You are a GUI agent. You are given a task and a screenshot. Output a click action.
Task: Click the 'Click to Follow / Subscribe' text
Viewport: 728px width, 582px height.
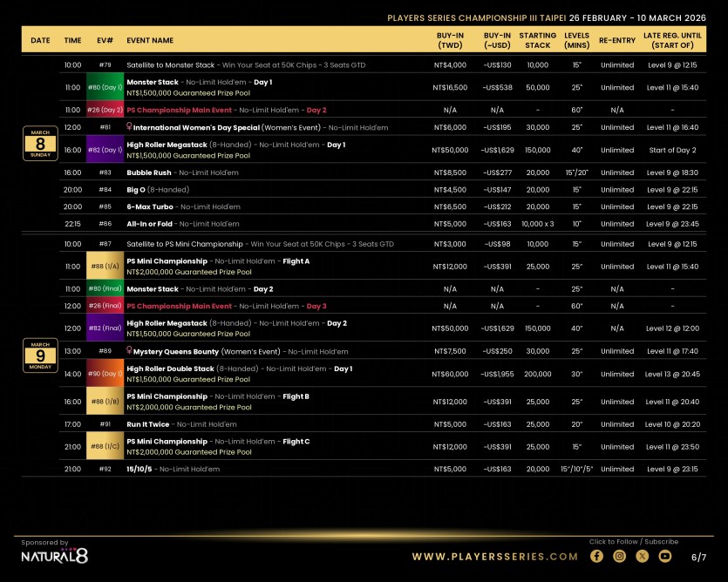[x=633, y=542]
